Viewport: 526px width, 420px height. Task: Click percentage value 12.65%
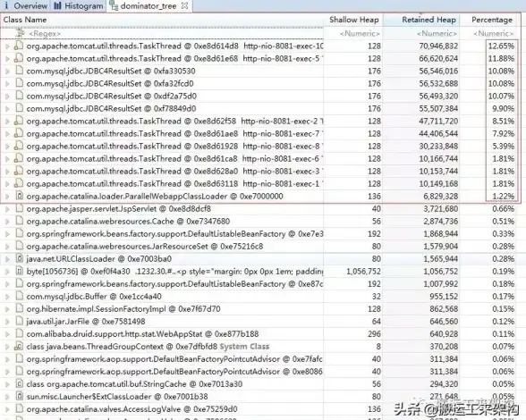(501, 46)
